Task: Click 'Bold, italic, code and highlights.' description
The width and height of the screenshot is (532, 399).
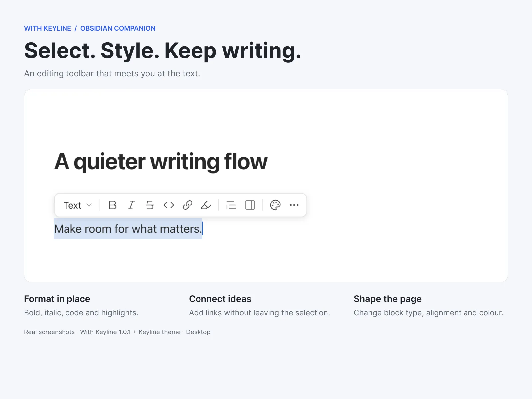Action: pyautogui.click(x=81, y=313)
